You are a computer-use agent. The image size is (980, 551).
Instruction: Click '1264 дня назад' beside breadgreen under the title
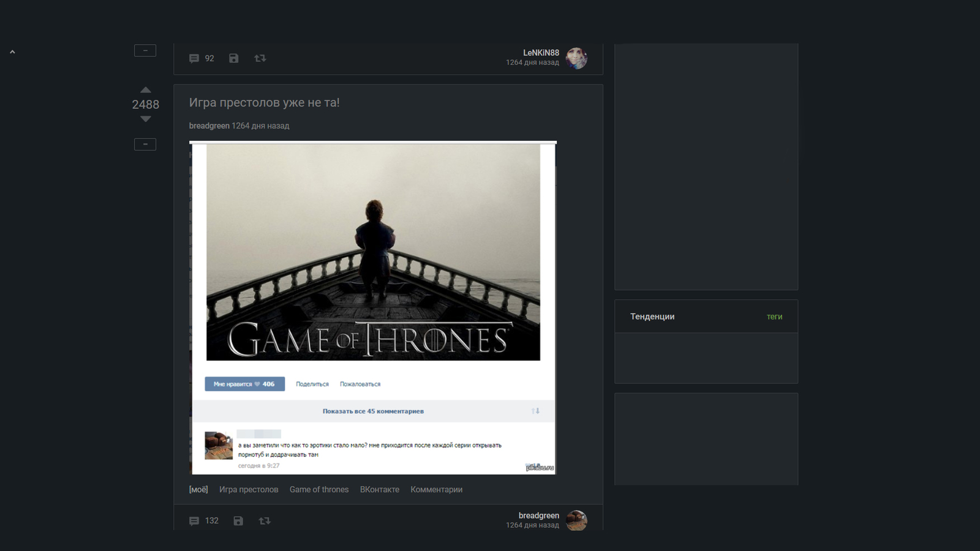(260, 126)
